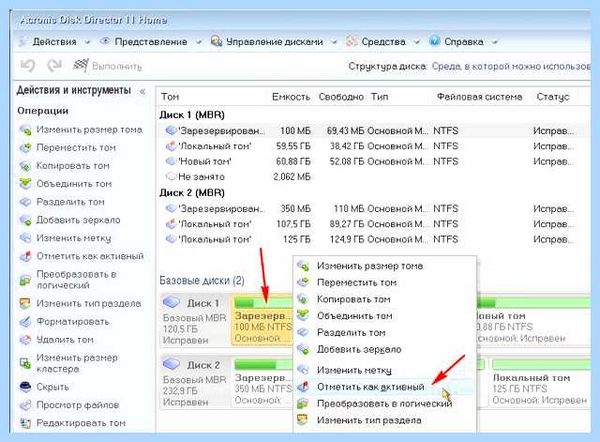Open the Справка menu dropdown arrow
The image size is (600, 442).
(495, 42)
